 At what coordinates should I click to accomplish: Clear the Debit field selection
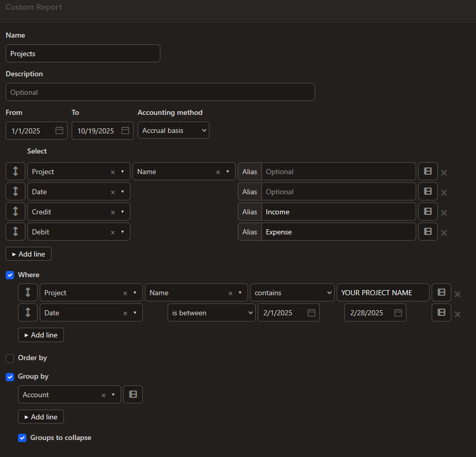pos(112,232)
